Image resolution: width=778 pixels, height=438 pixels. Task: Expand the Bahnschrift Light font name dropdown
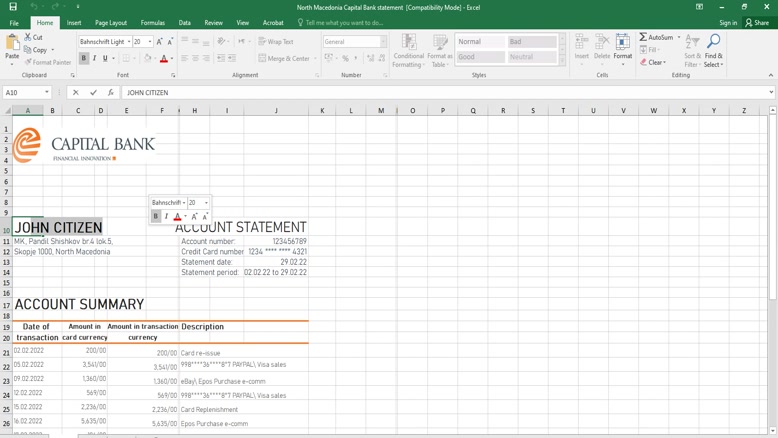(129, 42)
